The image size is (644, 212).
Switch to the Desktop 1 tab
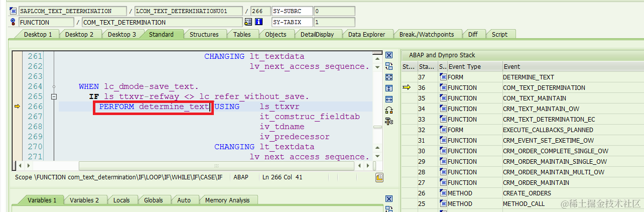(38, 34)
